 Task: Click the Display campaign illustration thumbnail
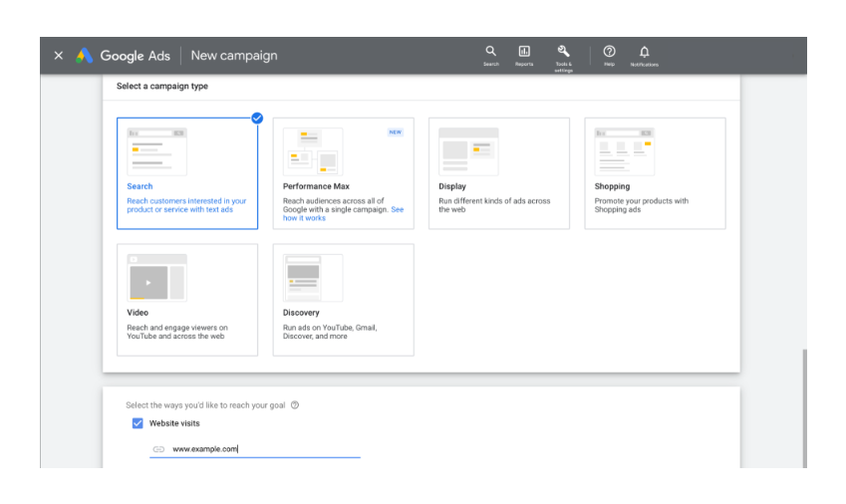[x=468, y=151]
